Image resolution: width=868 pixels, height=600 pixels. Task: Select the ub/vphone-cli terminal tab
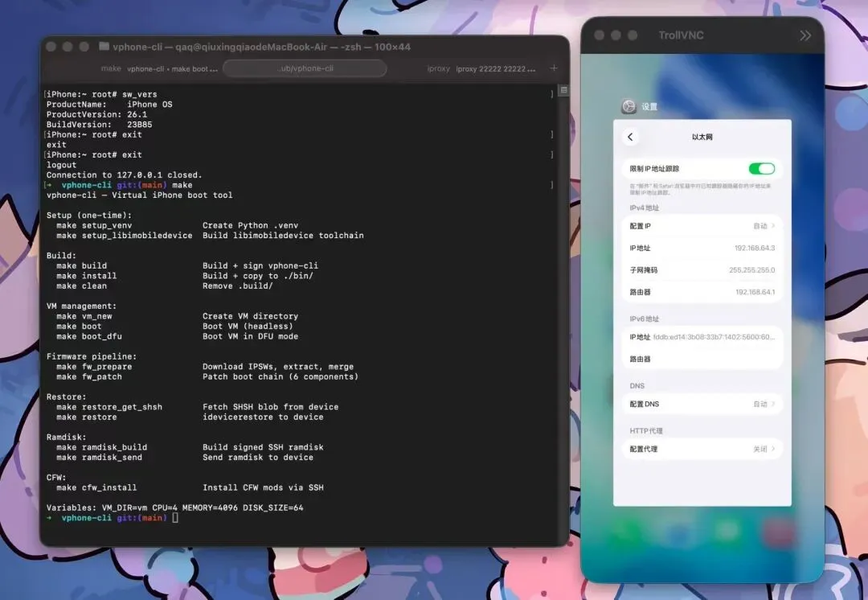pyautogui.click(x=305, y=68)
